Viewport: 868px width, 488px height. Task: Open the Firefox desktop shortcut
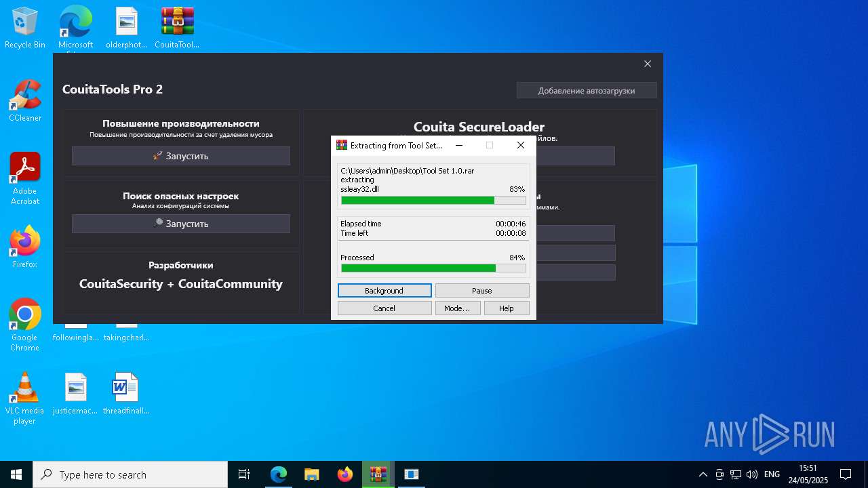tap(25, 247)
